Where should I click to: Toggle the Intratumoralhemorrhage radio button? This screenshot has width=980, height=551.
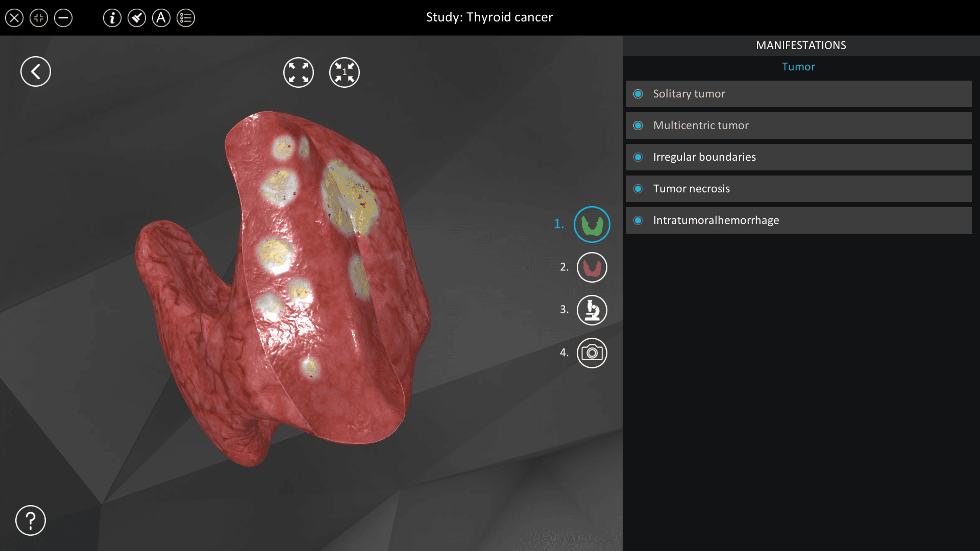tap(638, 220)
